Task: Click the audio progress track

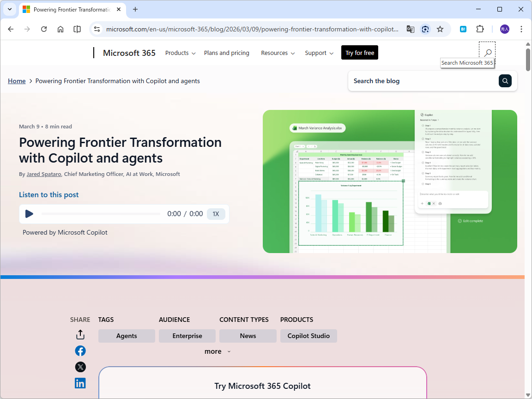Action: (x=101, y=214)
